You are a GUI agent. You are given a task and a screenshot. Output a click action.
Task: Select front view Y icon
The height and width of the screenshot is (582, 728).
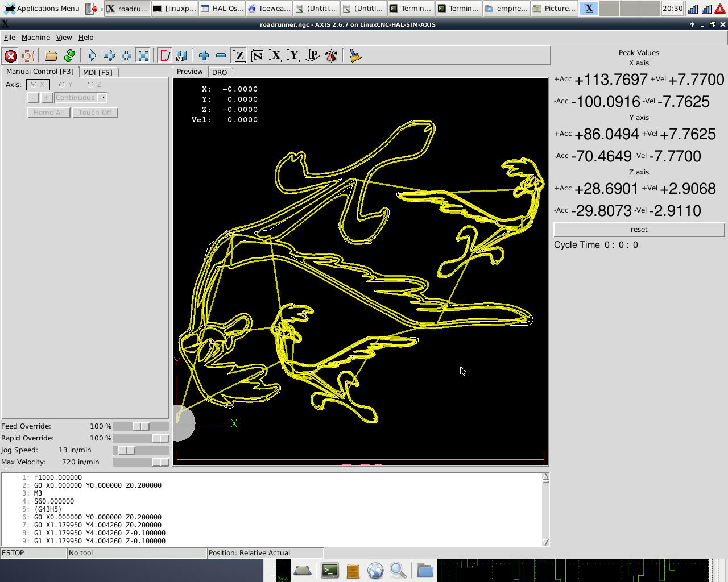[x=293, y=56]
